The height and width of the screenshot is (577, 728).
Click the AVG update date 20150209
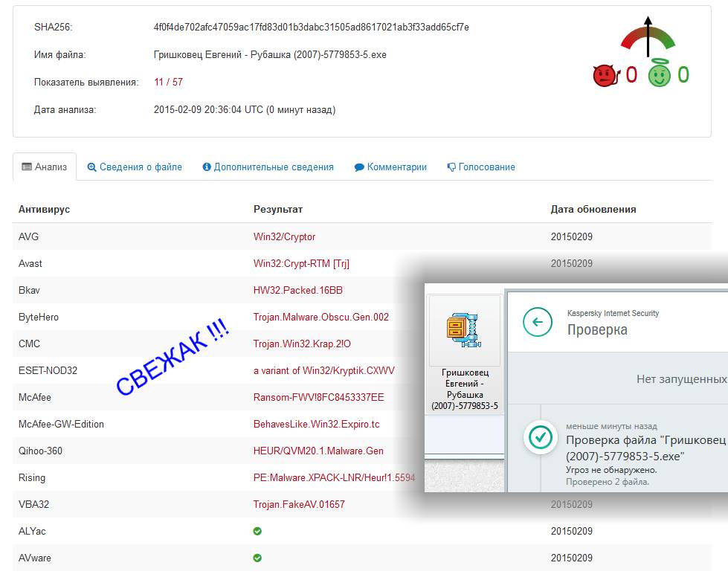point(572,236)
